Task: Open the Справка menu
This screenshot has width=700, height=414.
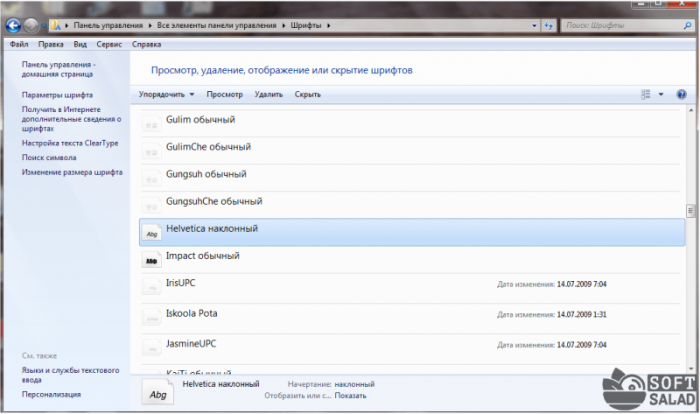Action: tap(146, 44)
